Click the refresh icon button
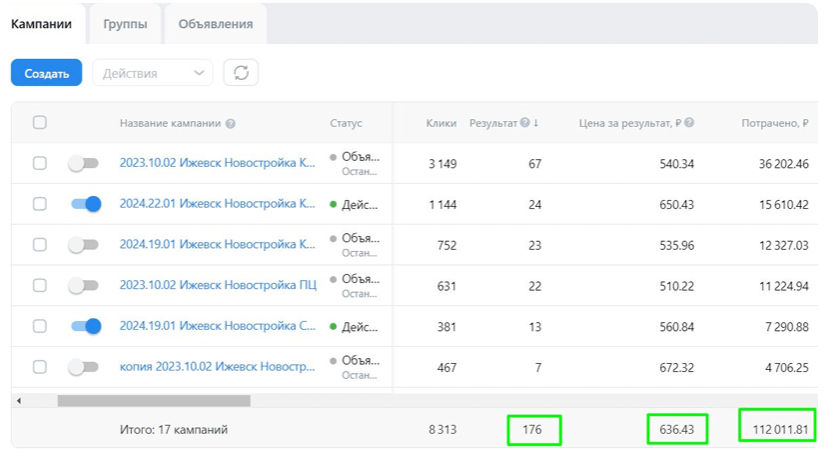838x457 pixels. tap(241, 73)
